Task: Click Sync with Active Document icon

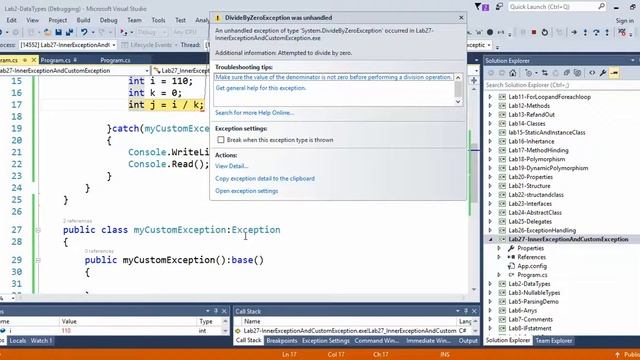Action: (x=545, y=73)
